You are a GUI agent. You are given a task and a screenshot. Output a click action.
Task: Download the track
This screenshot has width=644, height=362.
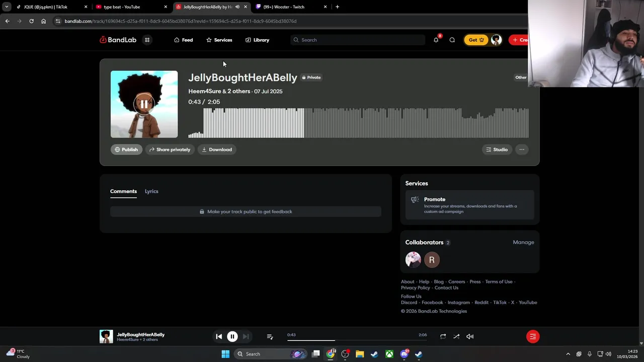click(217, 149)
